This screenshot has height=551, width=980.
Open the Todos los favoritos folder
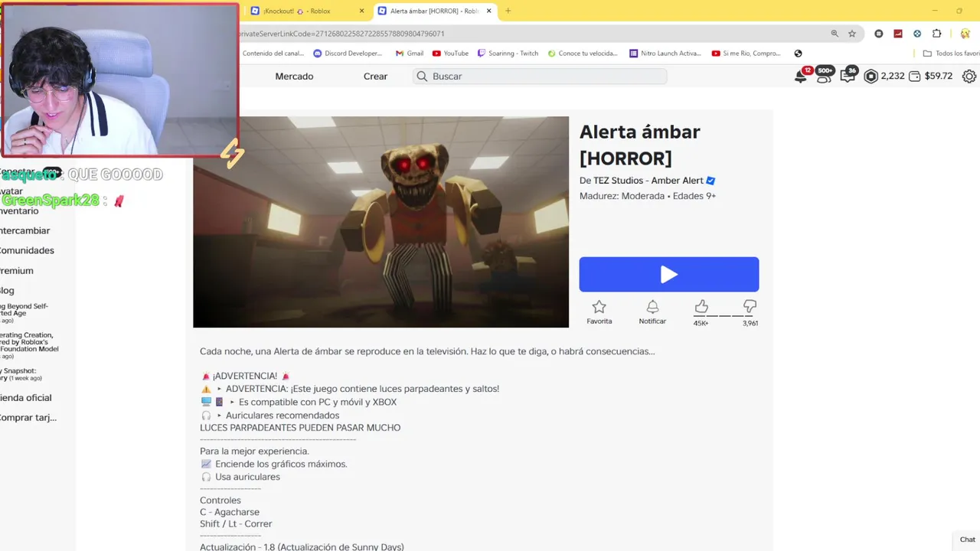coord(951,54)
